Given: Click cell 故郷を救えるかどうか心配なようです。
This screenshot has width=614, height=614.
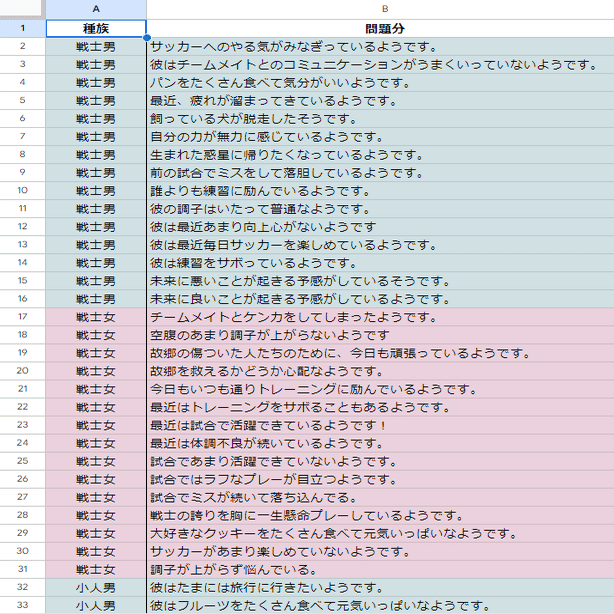Looking at the screenshot, I should pos(380,371).
